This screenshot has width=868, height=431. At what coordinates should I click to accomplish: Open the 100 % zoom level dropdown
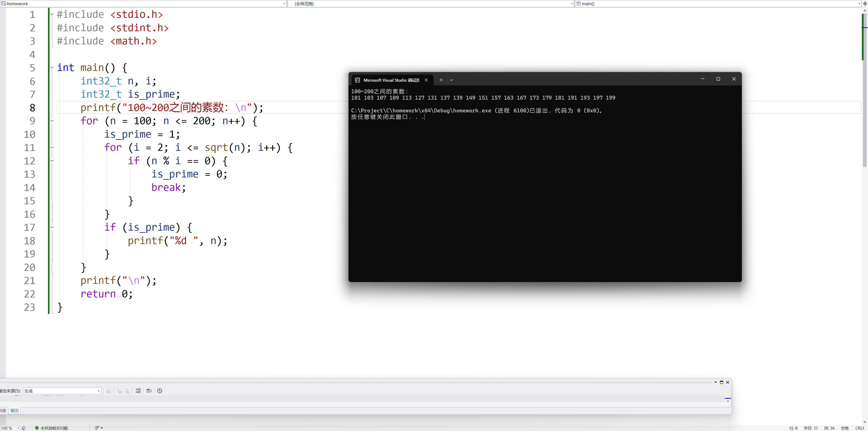18,428
